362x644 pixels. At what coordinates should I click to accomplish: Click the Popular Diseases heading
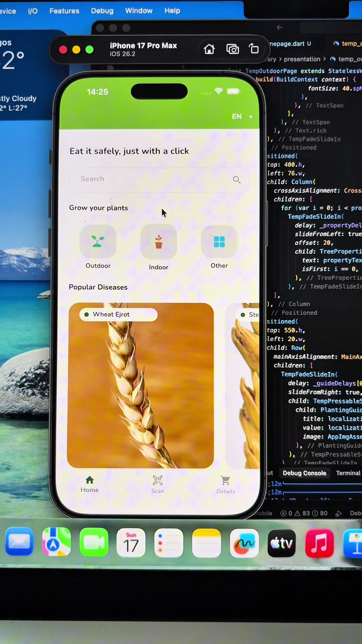pos(98,287)
